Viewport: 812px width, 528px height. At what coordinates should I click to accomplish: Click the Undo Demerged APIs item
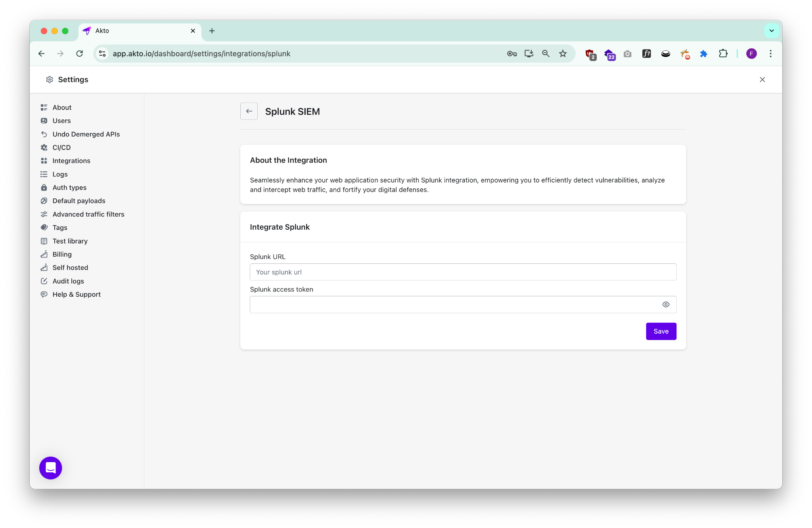pyautogui.click(x=86, y=134)
